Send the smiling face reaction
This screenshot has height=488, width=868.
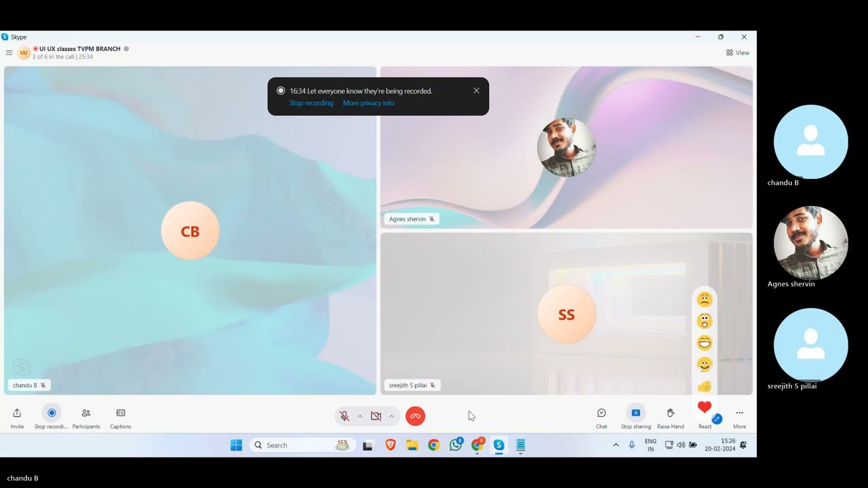[705, 365]
